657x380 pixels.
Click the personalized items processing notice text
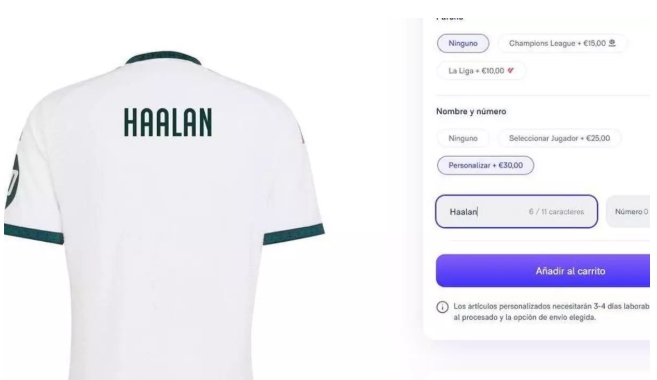(551, 312)
